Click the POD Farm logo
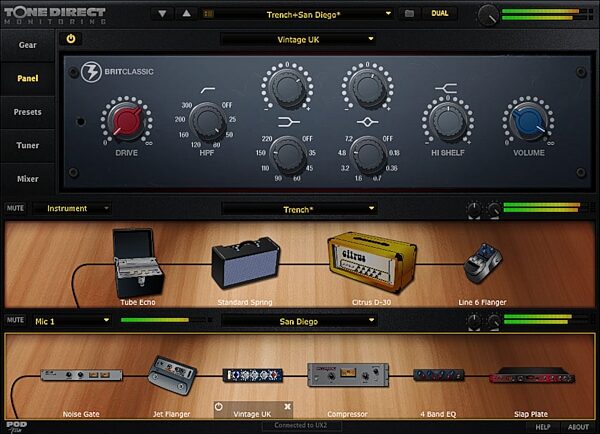Image resolution: width=600 pixels, height=434 pixels. tap(16, 427)
